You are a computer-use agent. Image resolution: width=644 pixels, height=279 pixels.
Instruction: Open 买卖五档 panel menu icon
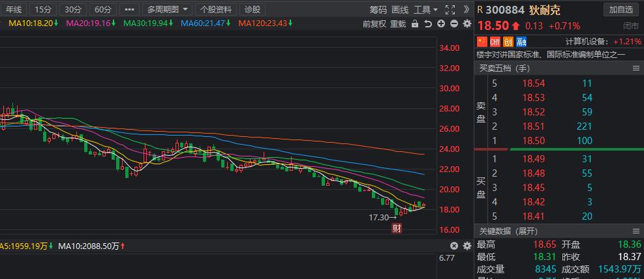tap(636, 68)
